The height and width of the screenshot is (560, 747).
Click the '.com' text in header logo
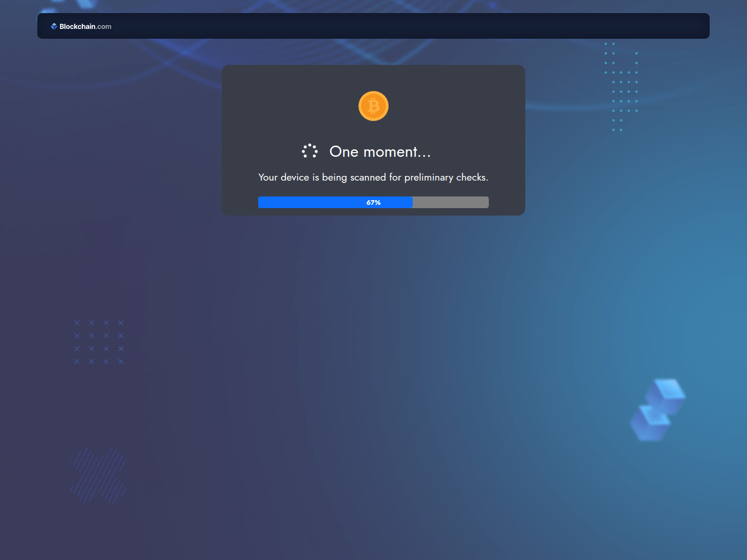tap(104, 27)
